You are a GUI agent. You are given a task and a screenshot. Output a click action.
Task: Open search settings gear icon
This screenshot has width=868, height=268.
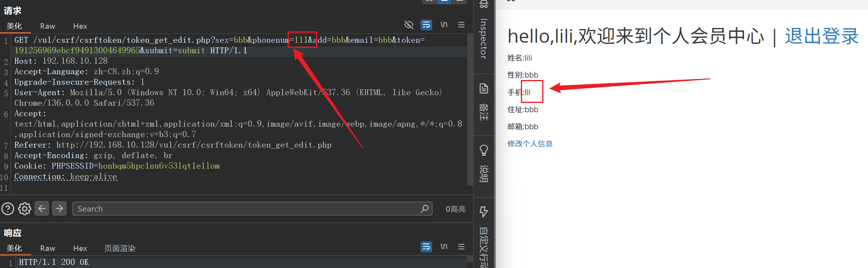[24, 209]
